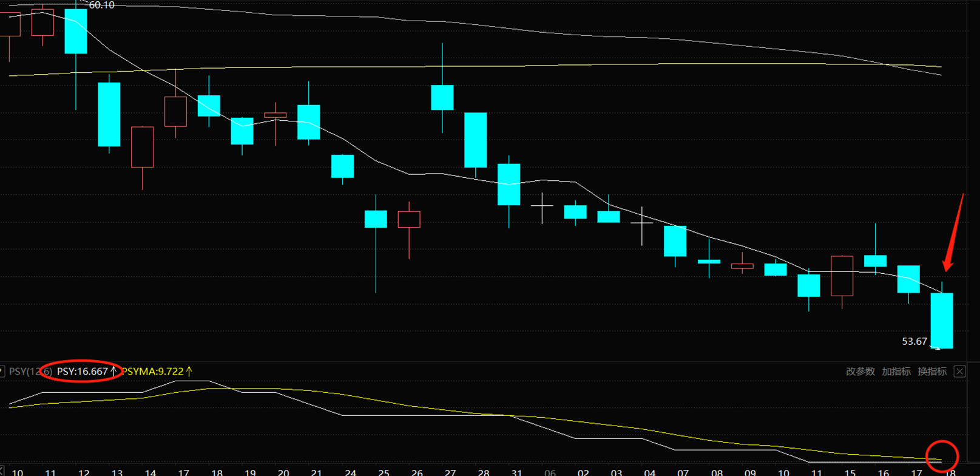Click 换指标 to switch the indicator
980x476 pixels.
(932, 372)
